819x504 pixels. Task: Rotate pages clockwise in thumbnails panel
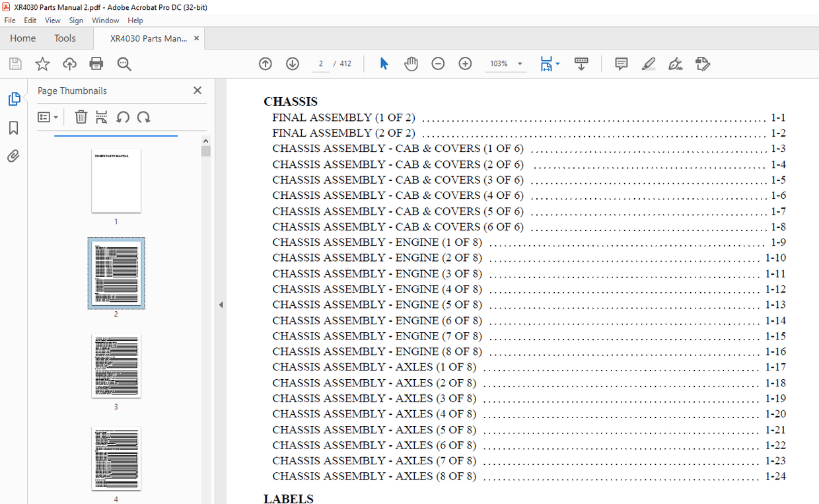point(144,117)
